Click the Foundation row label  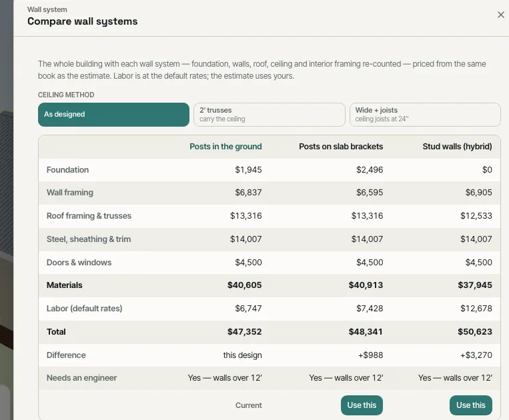(x=67, y=169)
